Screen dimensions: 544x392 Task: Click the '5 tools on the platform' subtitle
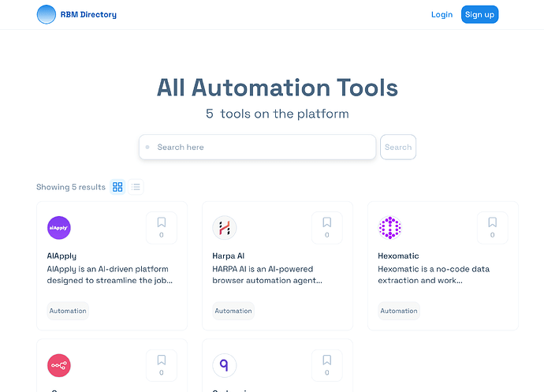click(x=278, y=114)
